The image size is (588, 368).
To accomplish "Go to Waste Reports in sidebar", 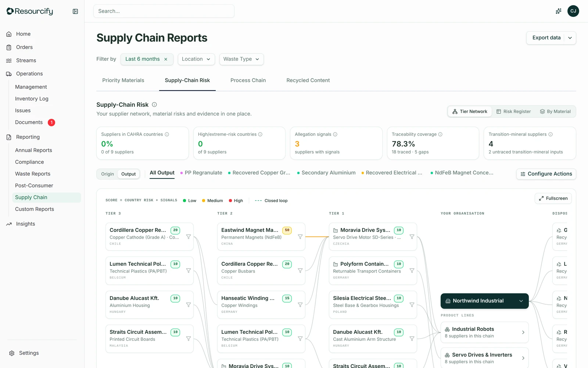I will 33,174.
